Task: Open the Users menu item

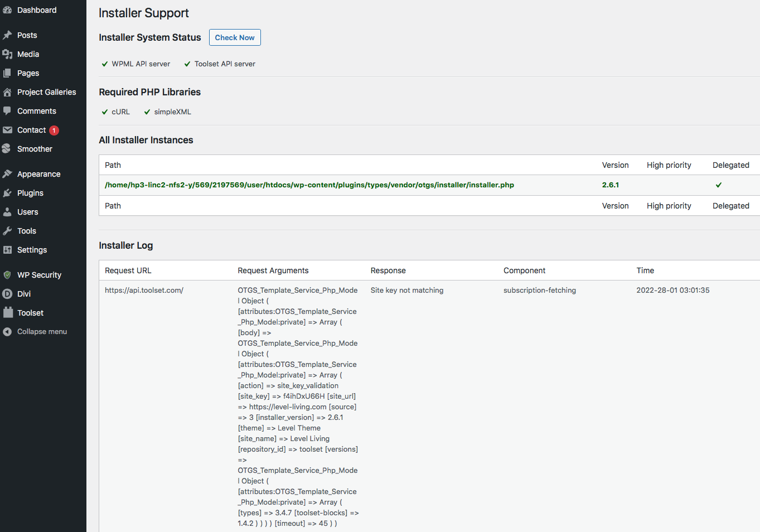Action: [x=27, y=212]
